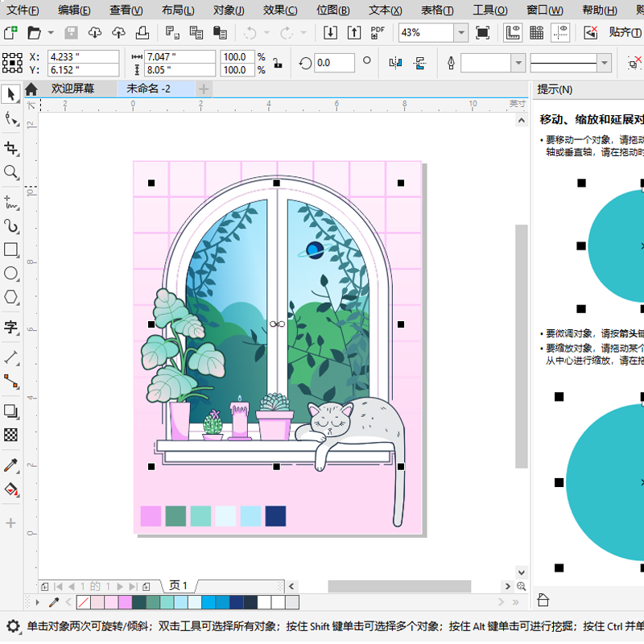
Task: Select the Rectangle tool
Action: [11, 250]
